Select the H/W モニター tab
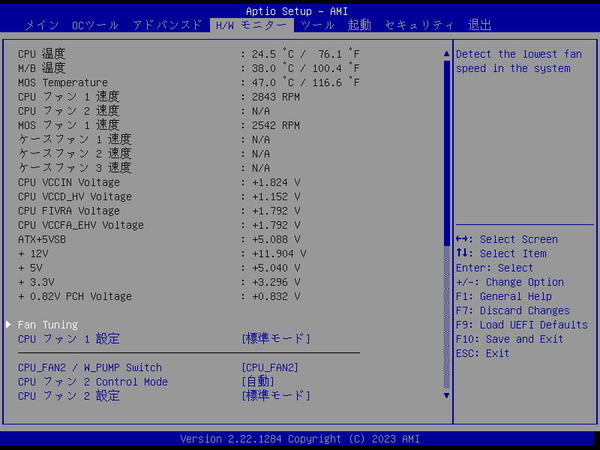 [x=251, y=25]
